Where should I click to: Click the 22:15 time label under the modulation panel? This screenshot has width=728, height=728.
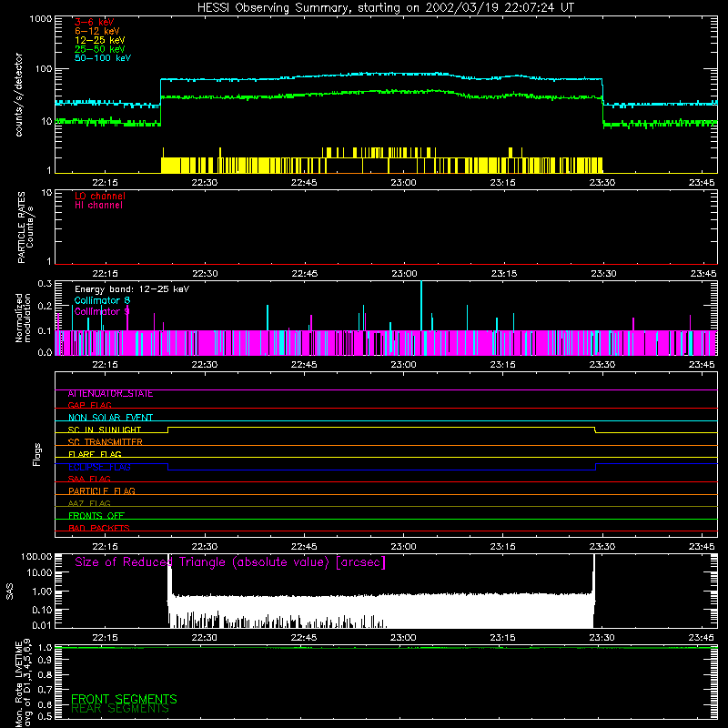(105, 365)
